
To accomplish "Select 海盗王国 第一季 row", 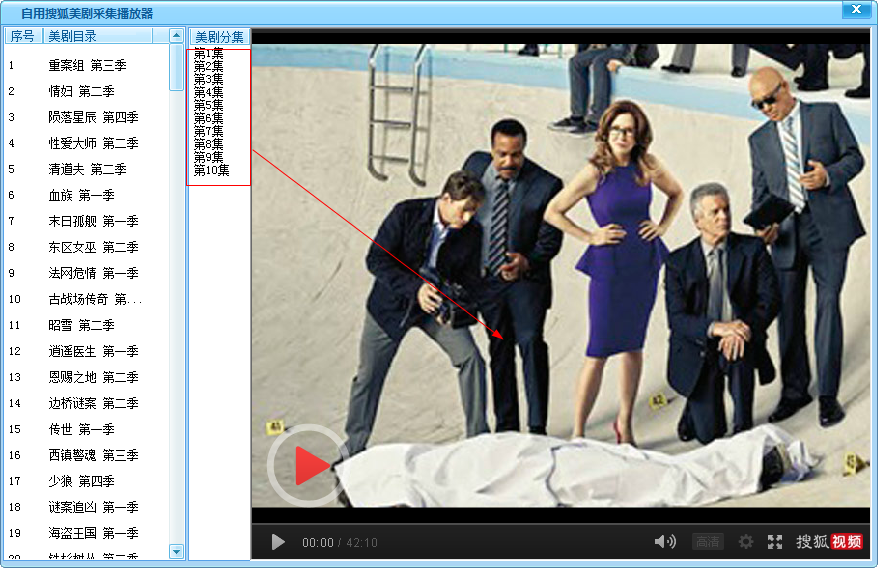I will coord(87,533).
